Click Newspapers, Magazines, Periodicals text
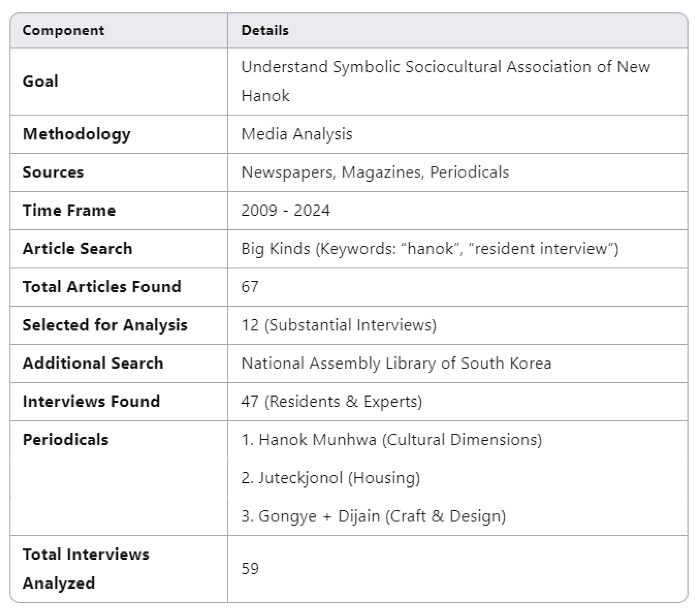Viewport: 700px width, 613px height. pyautogui.click(x=375, y=172)
